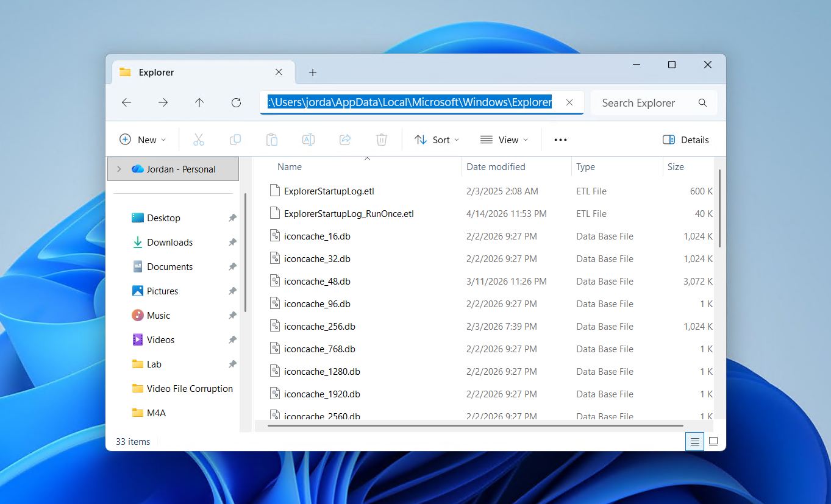
Task: Clear the address bar with X
Action: click(x=569, y=102)
